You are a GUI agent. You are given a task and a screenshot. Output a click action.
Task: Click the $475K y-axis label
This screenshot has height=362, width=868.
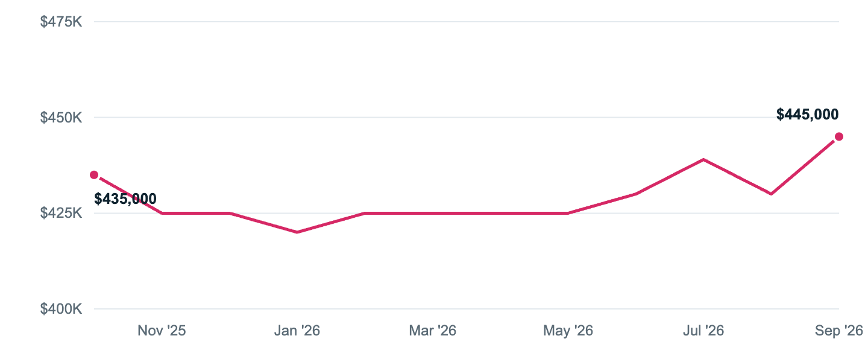pos(61,22)
